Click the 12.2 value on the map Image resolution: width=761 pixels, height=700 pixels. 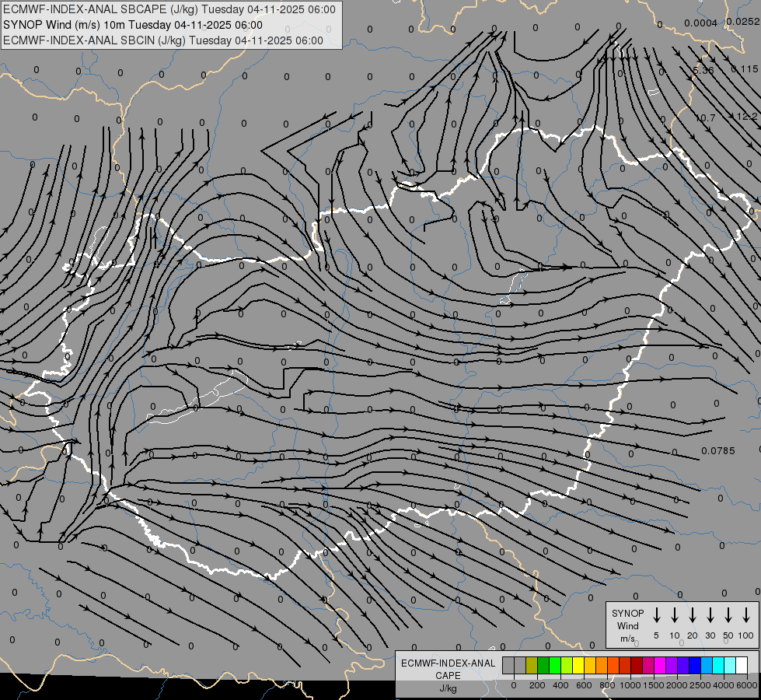coord(746,117)
